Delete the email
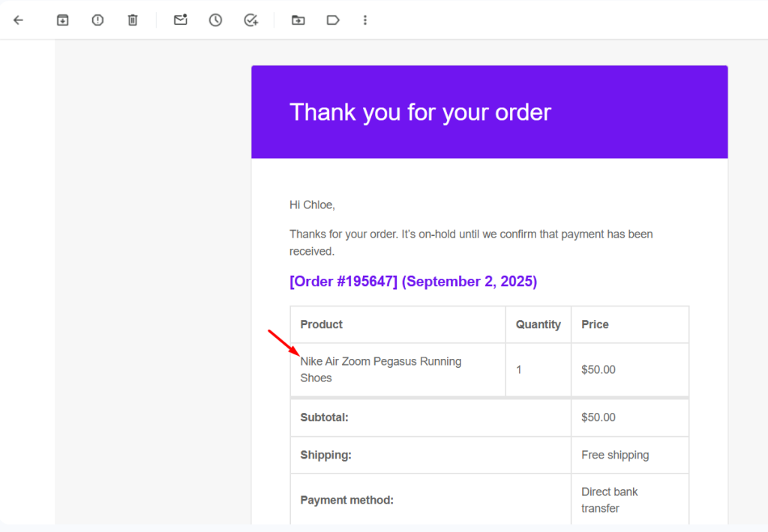The image size is (768, 532). click(133, 20)
